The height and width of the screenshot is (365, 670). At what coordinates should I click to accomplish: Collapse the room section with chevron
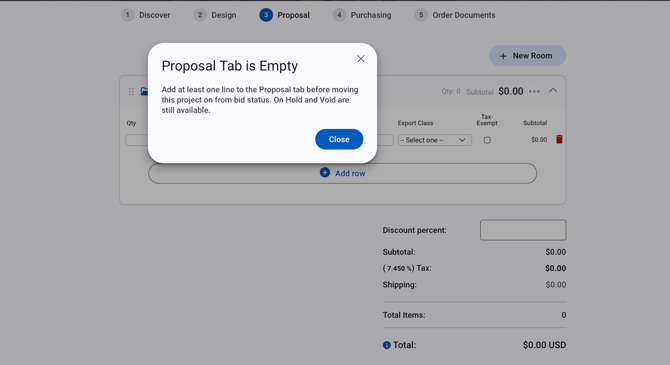pos(553,90)
